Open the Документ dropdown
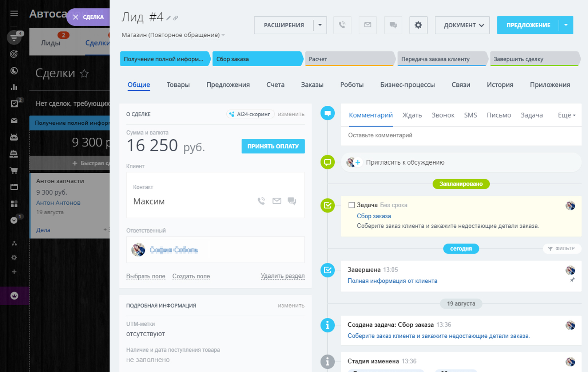This screenshot has height=372, width=588. click(x=462, y=25)
